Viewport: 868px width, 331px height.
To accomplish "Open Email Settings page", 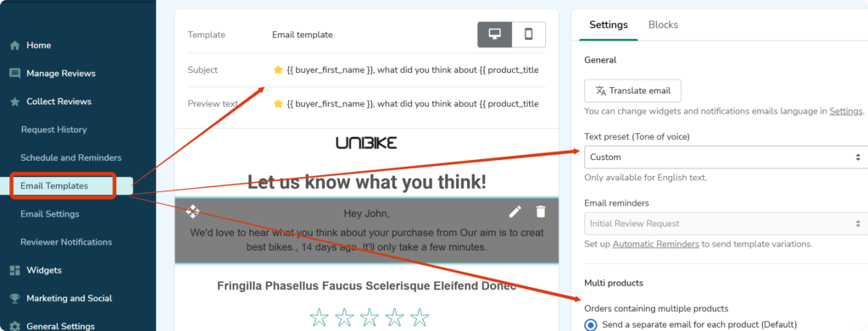I will (x=50, y=214).
